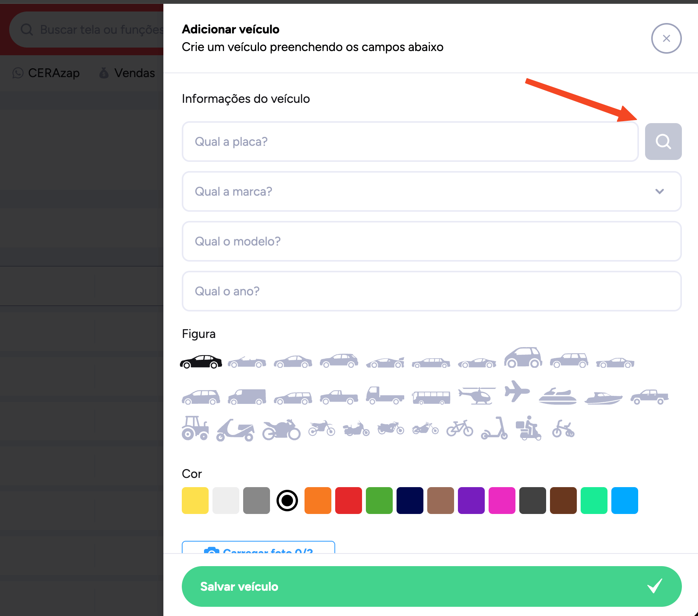Select the bus vehicle figure
Screen dimensions: 698x616
tap(431, 397)
